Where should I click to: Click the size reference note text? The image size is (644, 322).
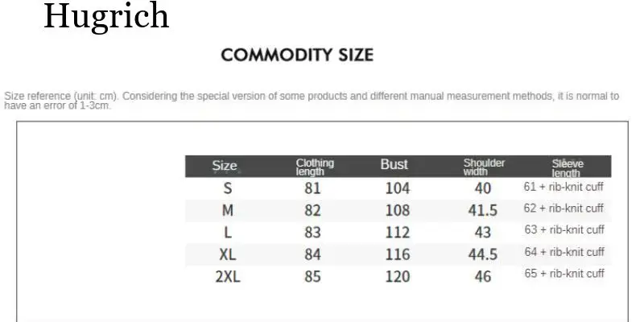(x=312, y=101)
